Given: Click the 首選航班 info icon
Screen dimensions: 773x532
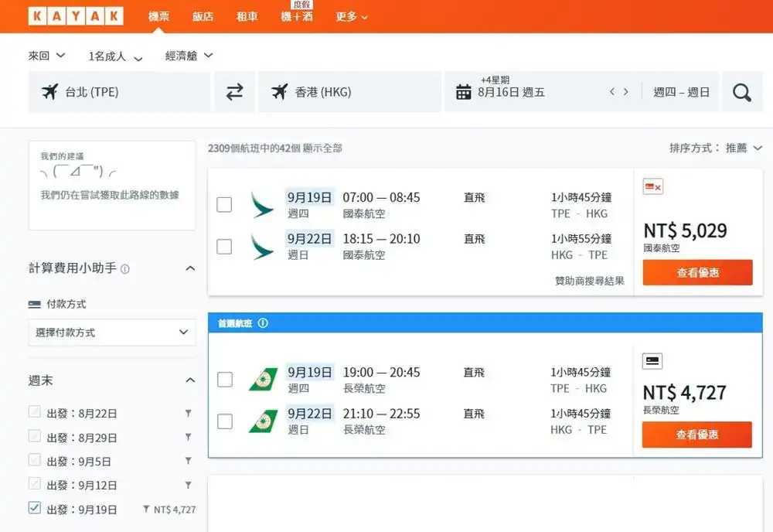Looking at the screenshot, I should tap(264, 323).
